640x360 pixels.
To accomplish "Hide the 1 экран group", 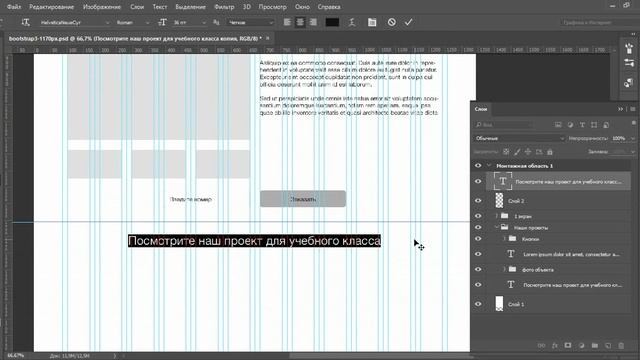I will pyautogui.click(x=478, y=216).
